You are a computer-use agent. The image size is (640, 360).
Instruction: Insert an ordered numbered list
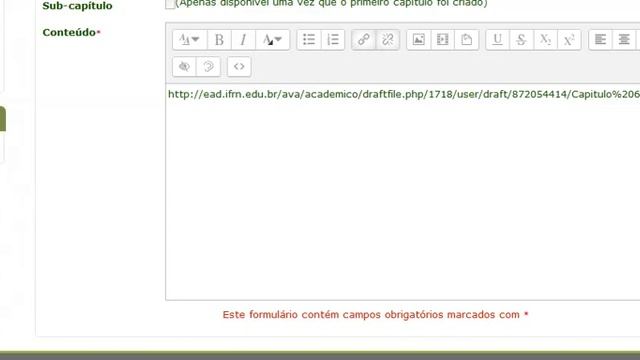pos(333,40)
